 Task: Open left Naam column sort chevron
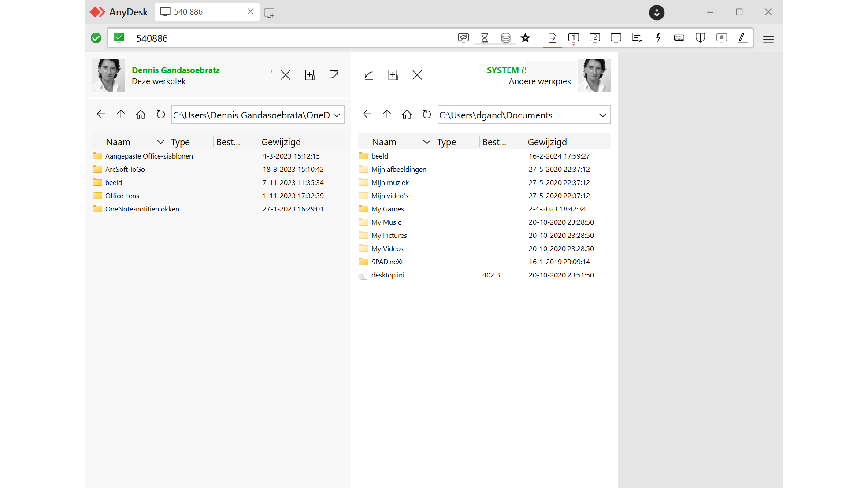click(x=160, y=142)
